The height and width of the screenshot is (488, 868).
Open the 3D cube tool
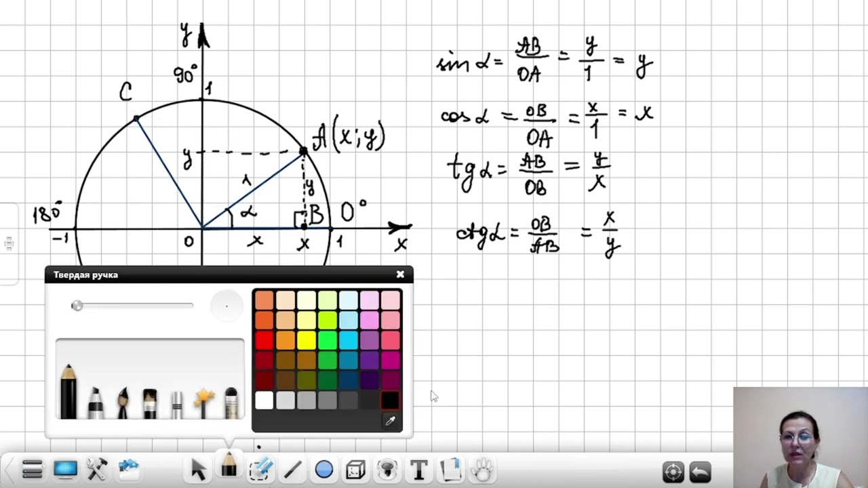pyautogui.click(x=355, y=469)
